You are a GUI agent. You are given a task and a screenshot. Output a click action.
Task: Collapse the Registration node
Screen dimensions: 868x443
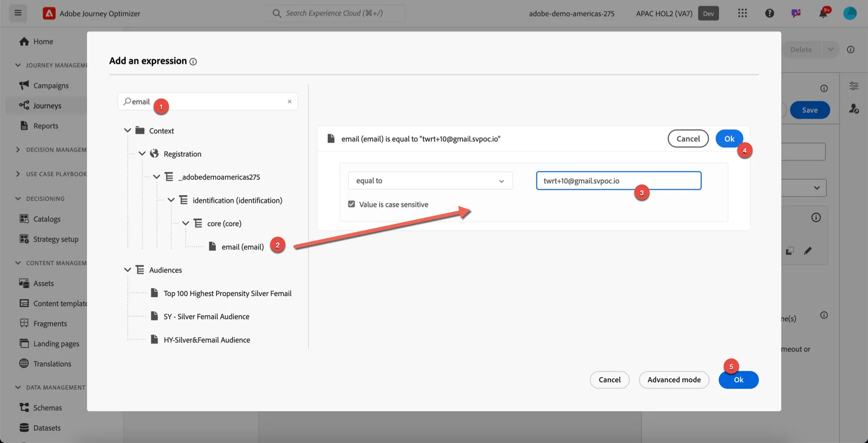click(142, 153)
